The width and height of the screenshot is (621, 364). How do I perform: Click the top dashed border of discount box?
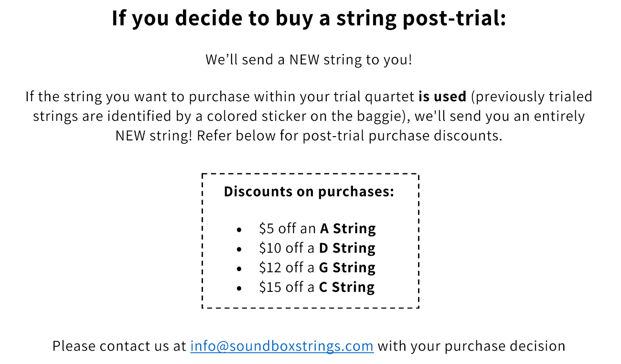click(310, 174)
